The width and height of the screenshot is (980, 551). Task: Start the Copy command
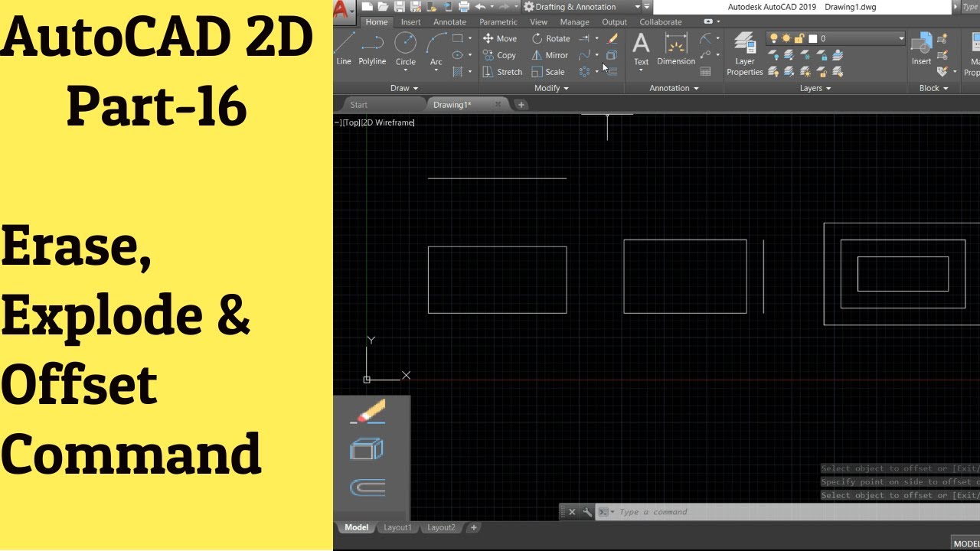pos(499,55)
